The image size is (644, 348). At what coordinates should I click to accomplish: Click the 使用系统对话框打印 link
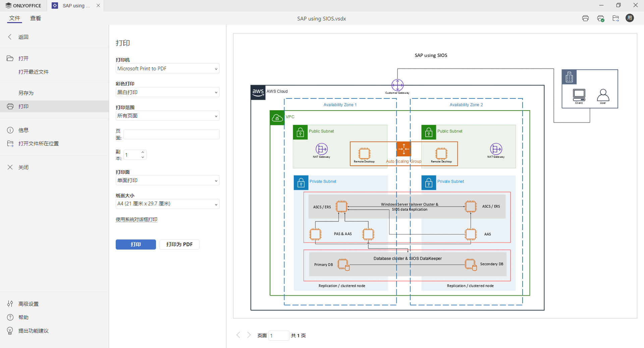[x=137, y=219]
